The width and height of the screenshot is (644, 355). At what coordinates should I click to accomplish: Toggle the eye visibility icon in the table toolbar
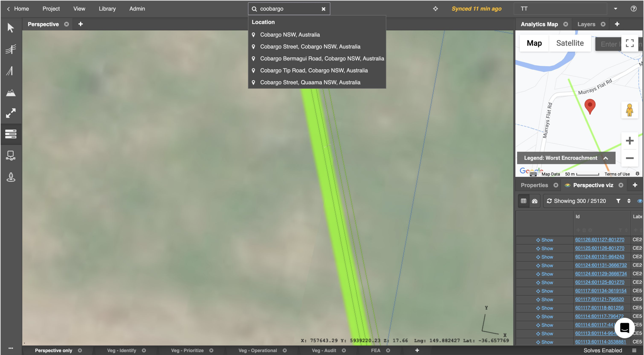[x=640, y=201]
